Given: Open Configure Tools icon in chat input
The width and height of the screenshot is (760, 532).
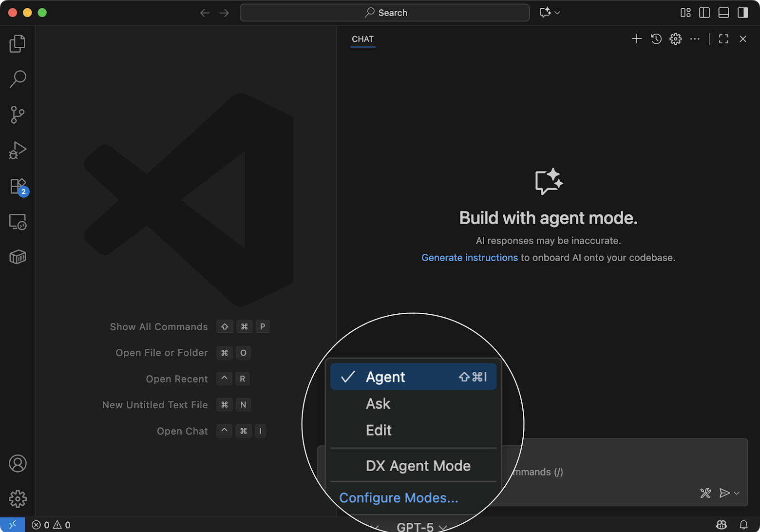Looking at the screenshot, I should pyautogui.click(x=705, y=493).
